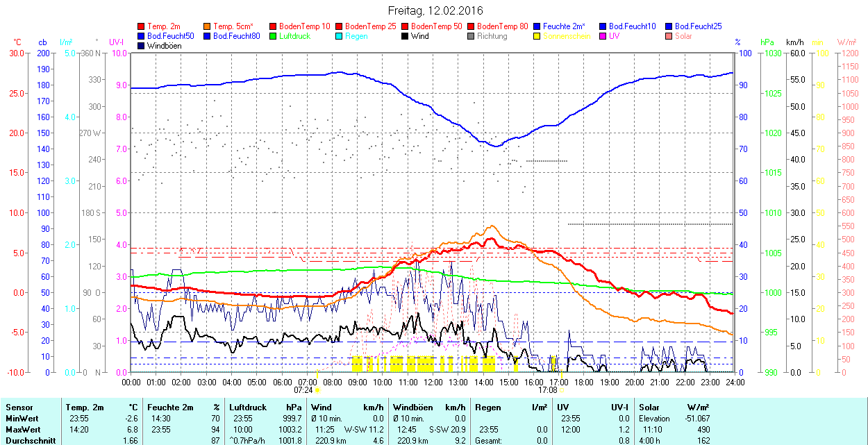Click the 12:45 gust maximum time
Image resolution: width=868 pixels, height=445 pixels.
pos(407,430)
